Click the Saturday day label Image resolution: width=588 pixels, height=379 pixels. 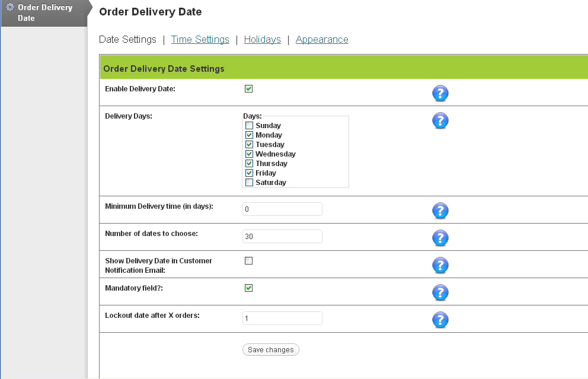coord(271,182)
